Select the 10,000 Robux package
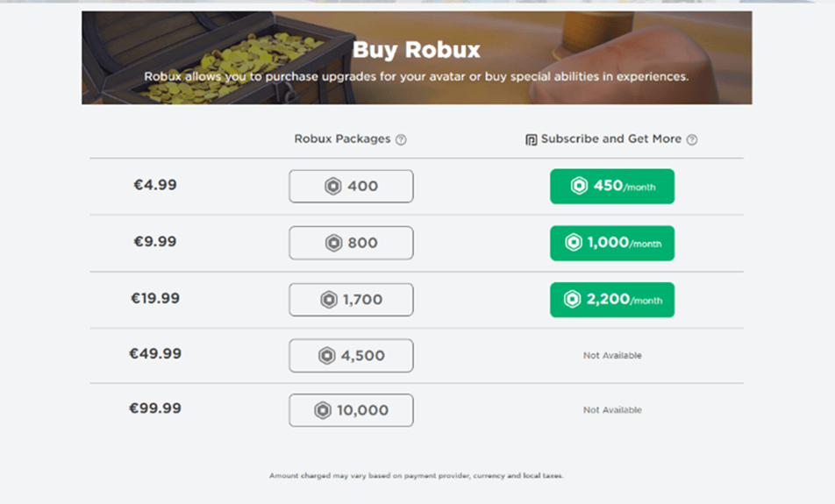This screenshot has width=835, height=504. click(351, 410)
